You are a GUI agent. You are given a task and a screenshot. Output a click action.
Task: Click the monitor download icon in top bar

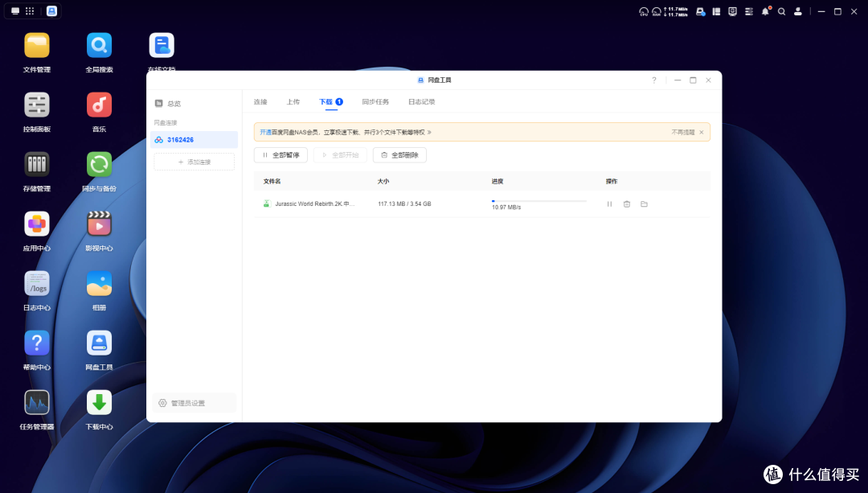pos(732,11)
